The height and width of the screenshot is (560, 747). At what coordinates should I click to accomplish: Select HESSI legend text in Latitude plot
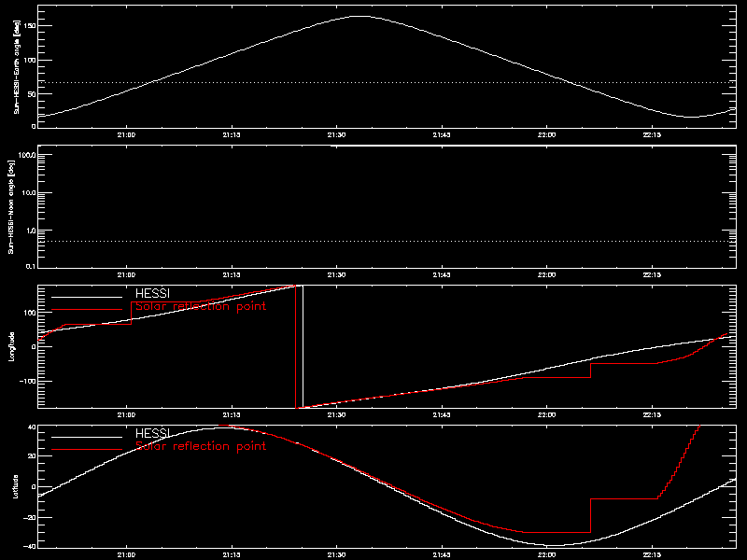tap(152, 433)
